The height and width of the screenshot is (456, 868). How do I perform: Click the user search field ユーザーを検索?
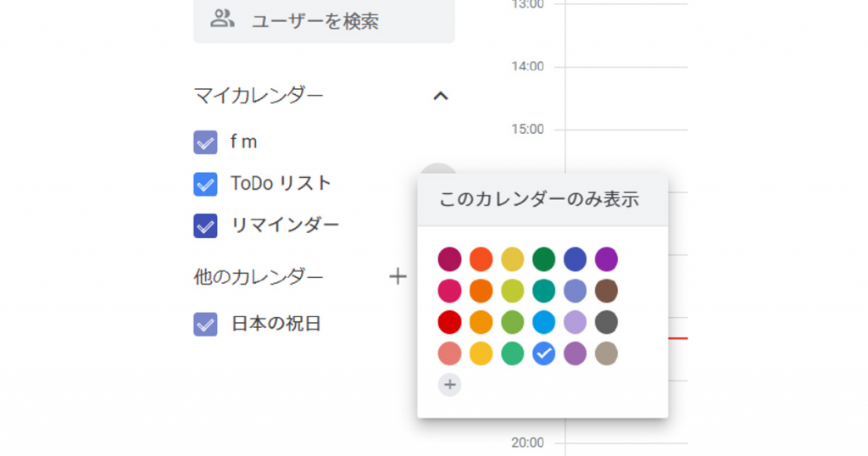tap(325, 21)
